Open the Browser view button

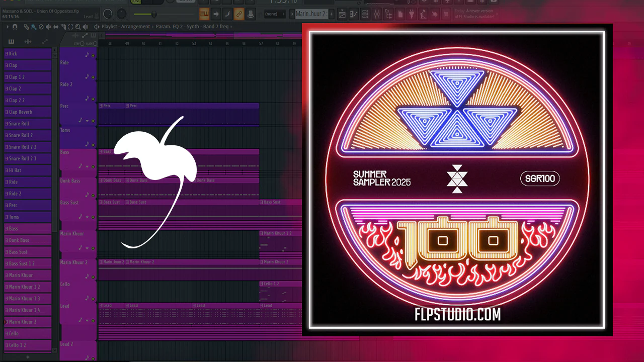pyautogui.click(x=388, y=14)
